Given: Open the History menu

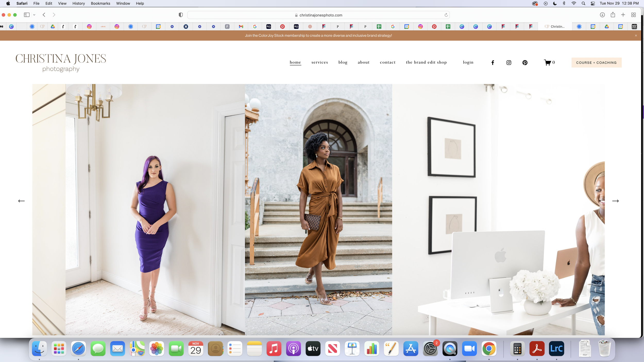Looking at the screenshot, I should pyautogui.click(x=78, y=3).
